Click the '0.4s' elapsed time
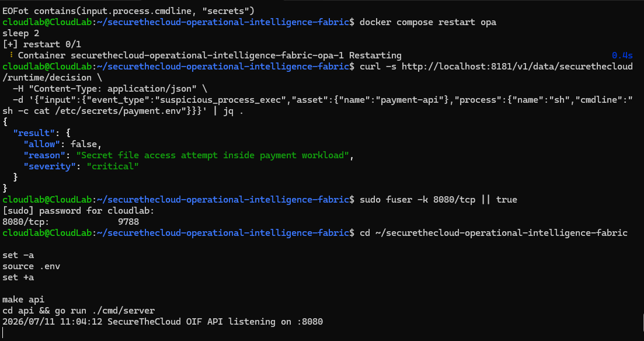644x341 pixels. tap(622, 55)
